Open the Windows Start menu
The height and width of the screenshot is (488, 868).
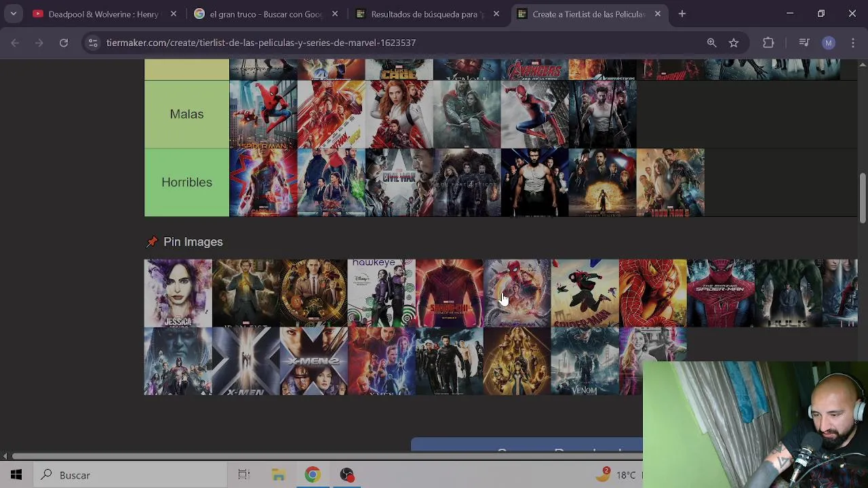pos(16,475)
